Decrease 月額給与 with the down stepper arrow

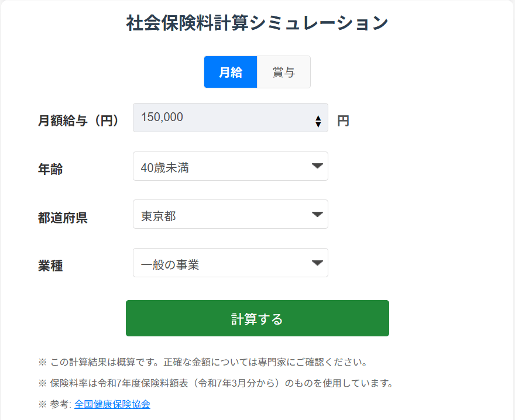(x=318, y=124)
